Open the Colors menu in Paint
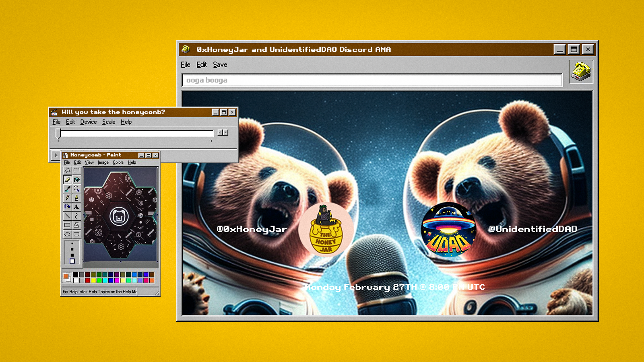644x362 pixels. pos(118,162)
